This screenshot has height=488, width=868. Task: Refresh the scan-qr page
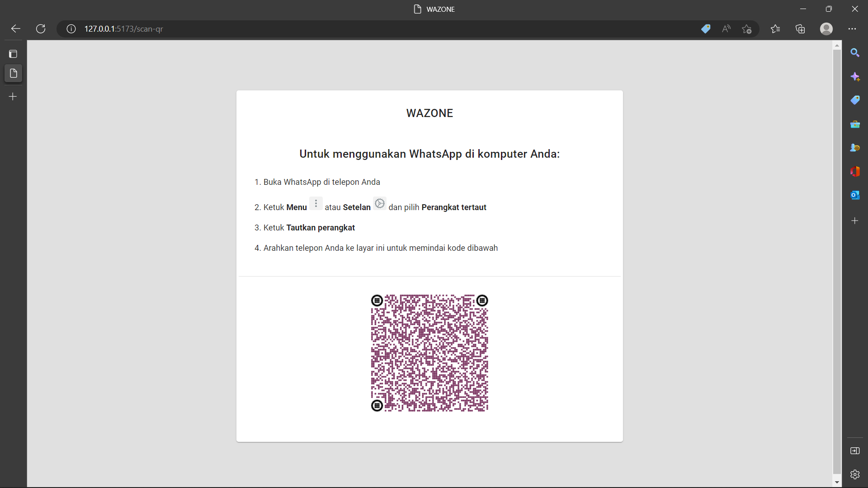[41, 29]
